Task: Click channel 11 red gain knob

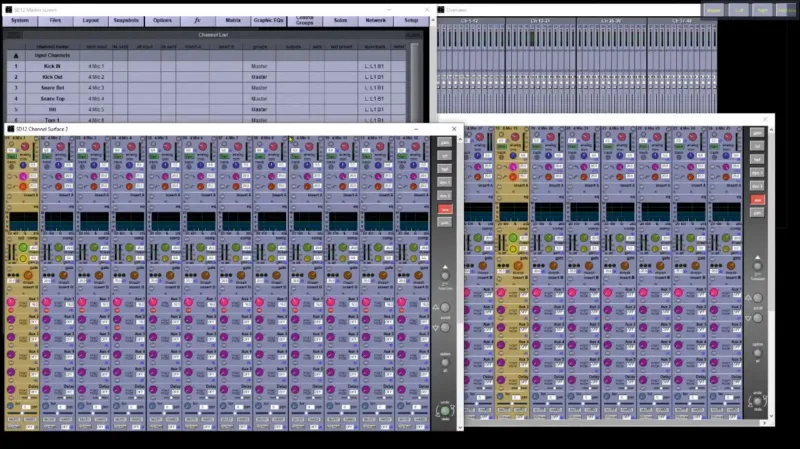Action: [380, 147]
